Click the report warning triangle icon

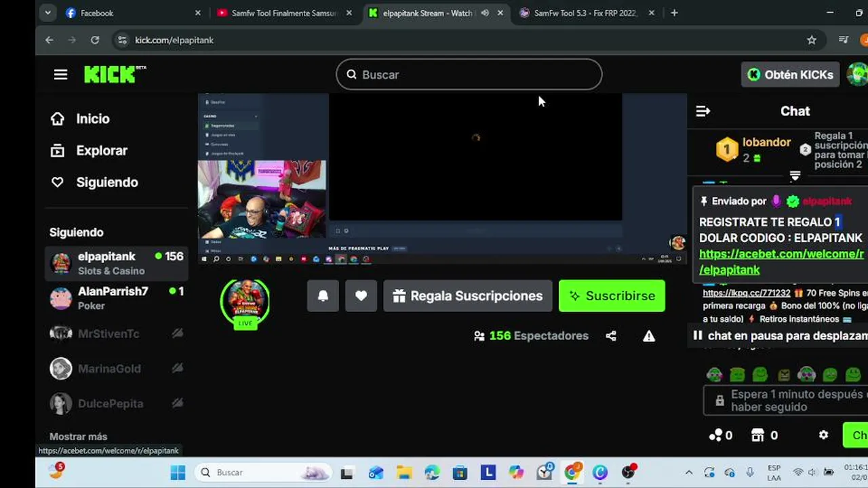[x=649, y=335]
